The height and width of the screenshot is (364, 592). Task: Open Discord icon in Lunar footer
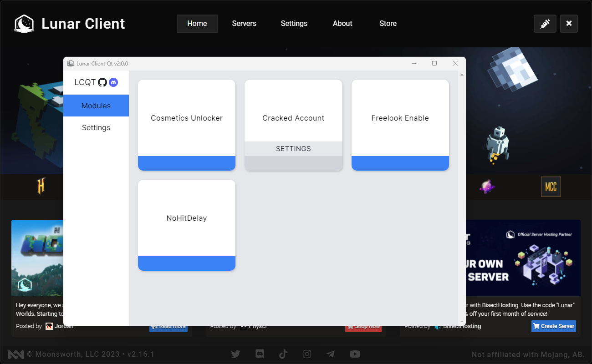tap(260, 354)
